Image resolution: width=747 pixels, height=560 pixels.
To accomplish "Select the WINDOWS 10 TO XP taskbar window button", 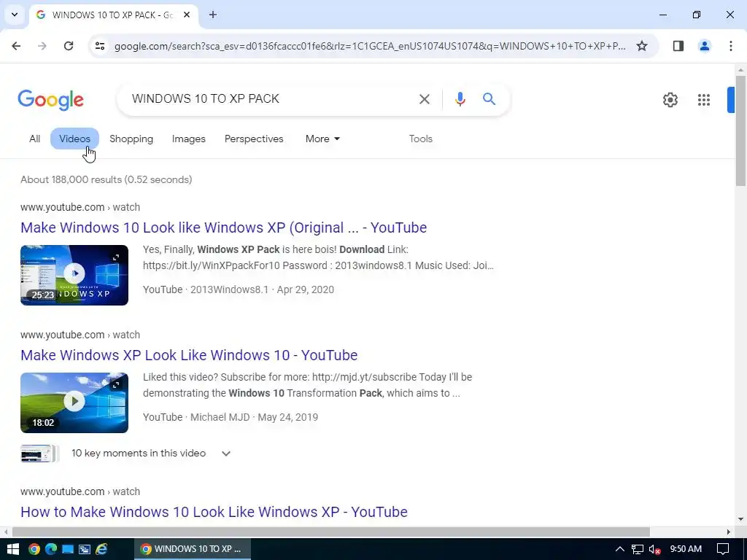I will tap(192, 549).
